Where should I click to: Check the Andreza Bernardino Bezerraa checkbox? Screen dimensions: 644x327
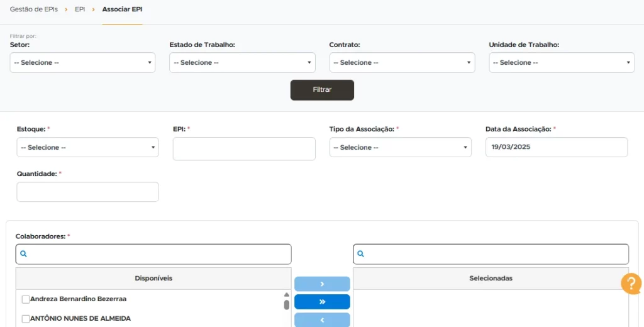[x=26, y=299]
